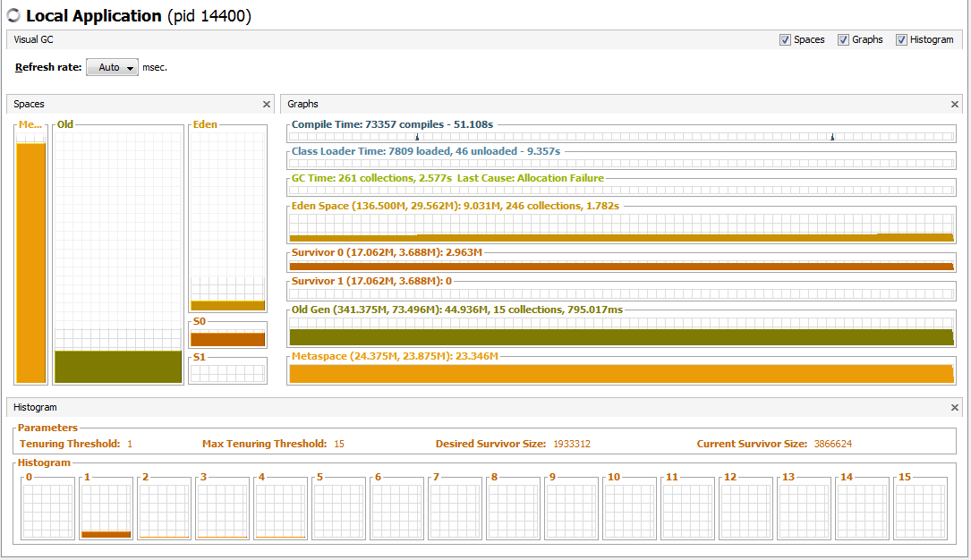Click the Eden Space graph label
The image size is (971, 560).
[456, 206]
